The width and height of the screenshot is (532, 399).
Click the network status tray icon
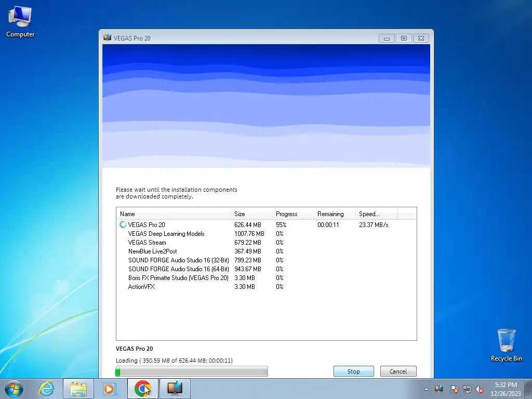467,389
